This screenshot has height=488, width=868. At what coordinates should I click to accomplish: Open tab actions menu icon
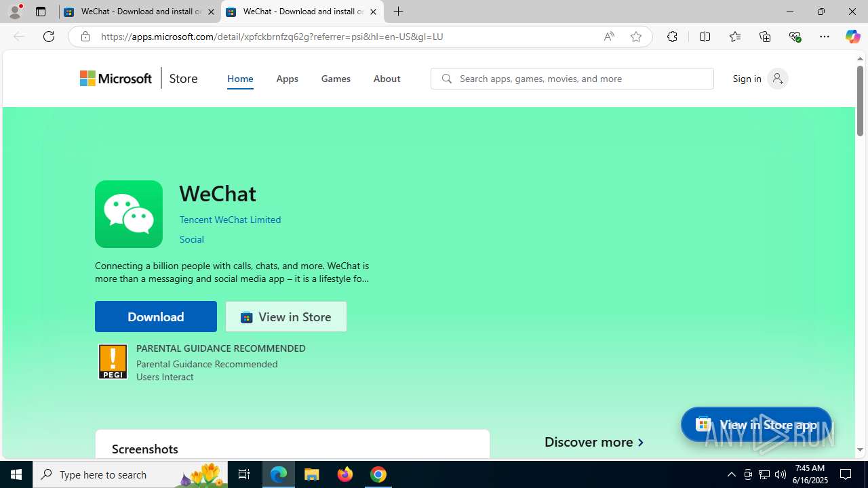tap(41, 12)
